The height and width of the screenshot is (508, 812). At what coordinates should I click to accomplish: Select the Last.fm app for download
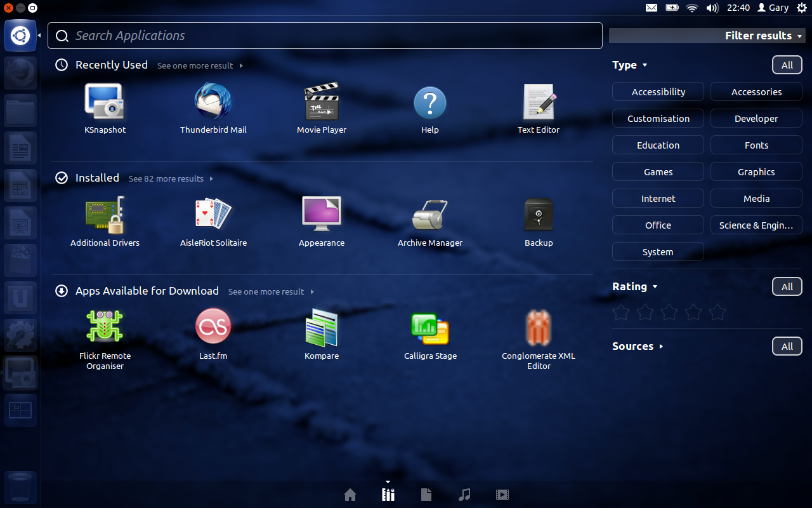click(x=213, y=327)
